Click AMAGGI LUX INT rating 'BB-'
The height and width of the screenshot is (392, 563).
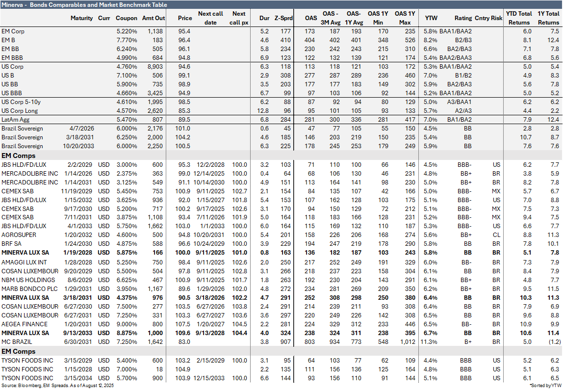pos(466,262)
